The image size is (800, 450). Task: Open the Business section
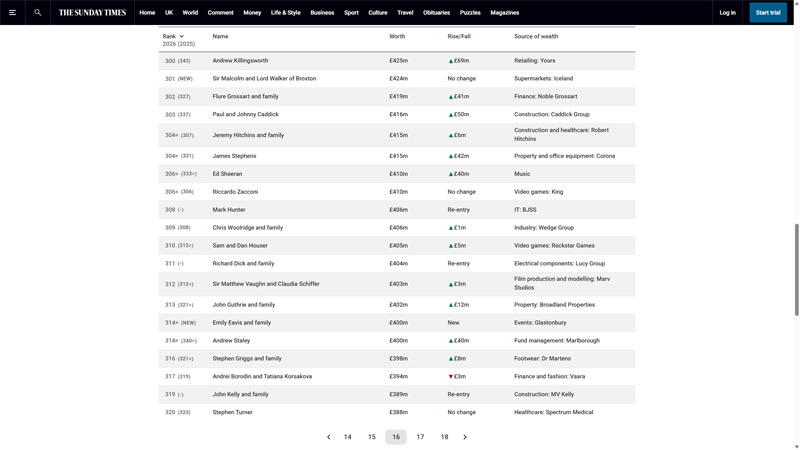click(x=322, y=12)
